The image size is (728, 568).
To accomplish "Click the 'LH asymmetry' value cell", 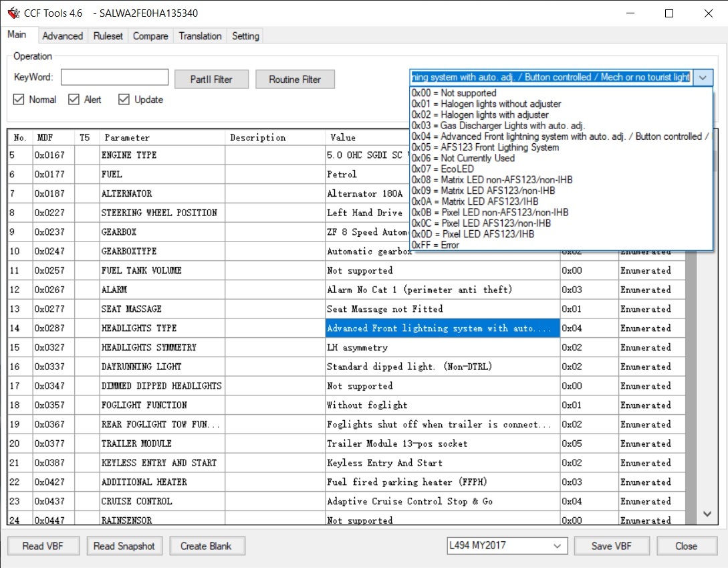I will (443, 347).
